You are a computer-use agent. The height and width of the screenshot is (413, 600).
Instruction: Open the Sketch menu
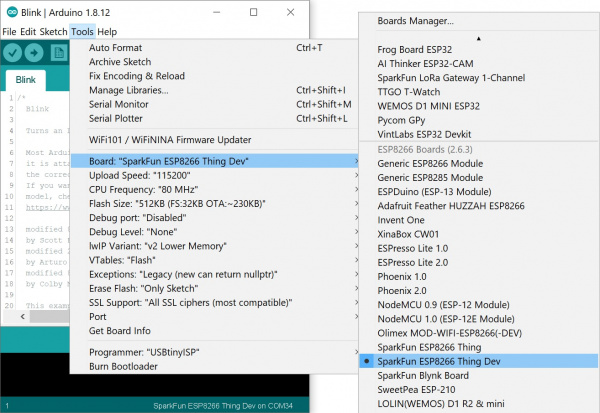(x=53, y=32)
